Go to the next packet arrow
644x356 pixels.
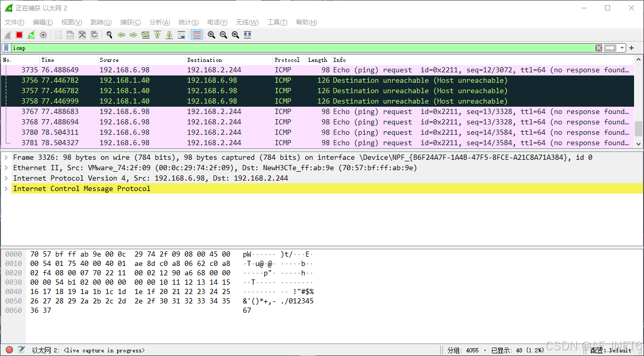[133, 35]
